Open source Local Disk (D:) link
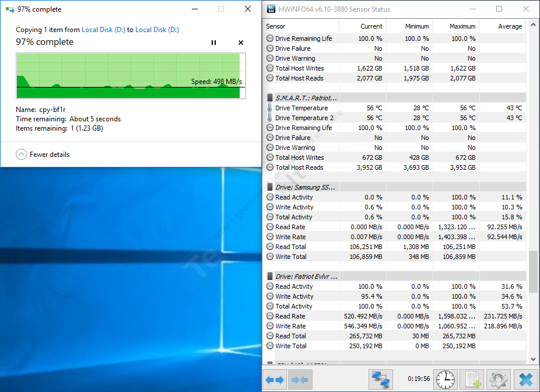This screenshot has width=540, height=392. click(103, 30)
